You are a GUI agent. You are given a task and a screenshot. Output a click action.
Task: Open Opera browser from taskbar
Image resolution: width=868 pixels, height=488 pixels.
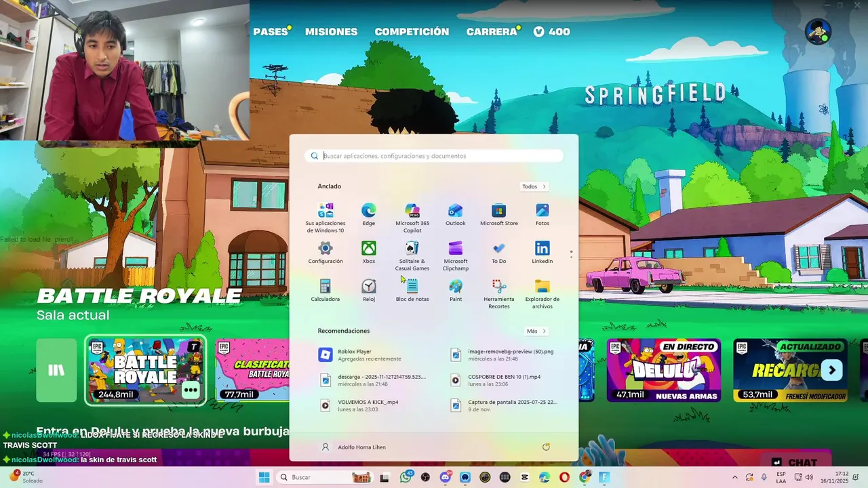click(x=564, y=477)
